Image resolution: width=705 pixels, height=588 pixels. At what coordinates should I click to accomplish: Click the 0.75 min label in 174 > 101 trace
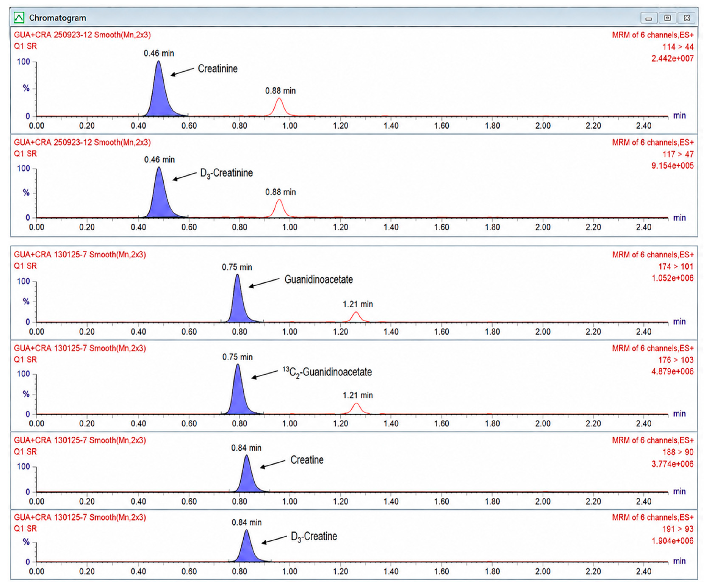point(237,267)
